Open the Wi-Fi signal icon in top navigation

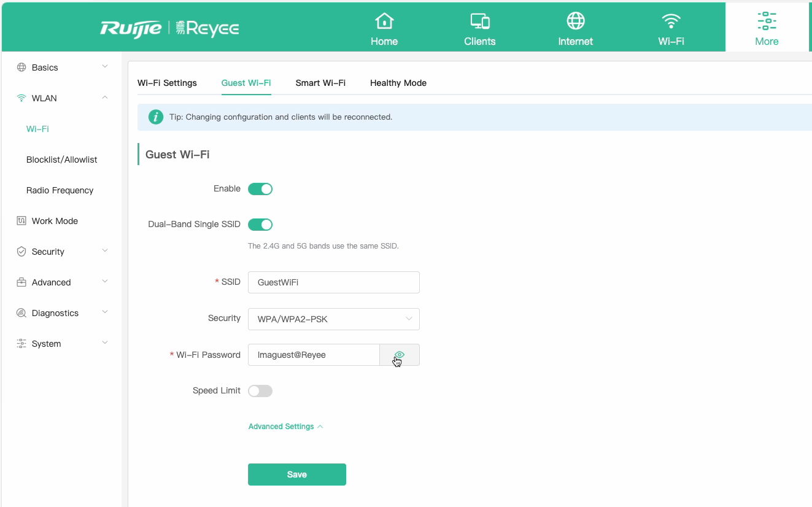pyautogui.click(x=671, y=21)
